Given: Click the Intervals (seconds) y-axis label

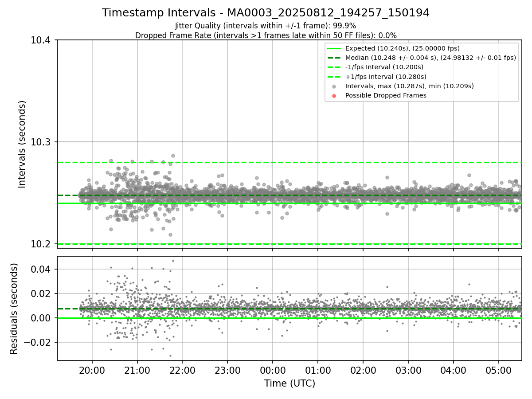Looking at the screenshot, I should tap(22, 144).
